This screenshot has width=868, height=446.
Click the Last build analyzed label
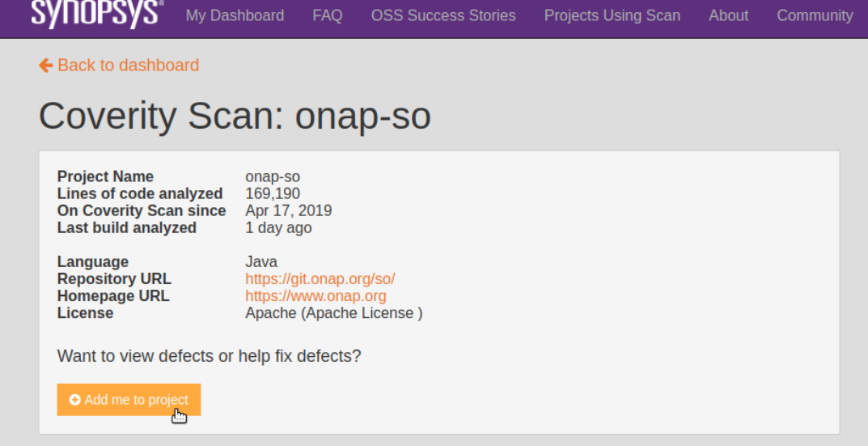[x=127, y=227]
